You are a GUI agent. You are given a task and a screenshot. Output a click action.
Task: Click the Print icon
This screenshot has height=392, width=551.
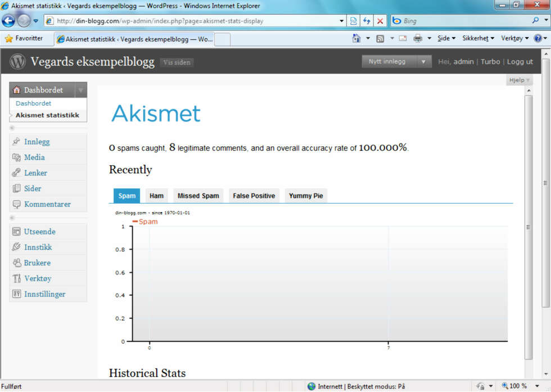[x=417, y=38]
